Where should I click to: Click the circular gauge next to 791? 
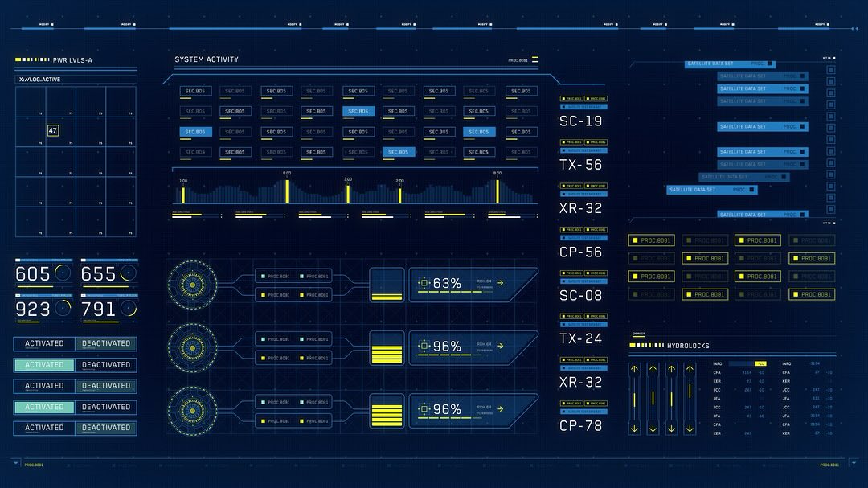point(129,309)
